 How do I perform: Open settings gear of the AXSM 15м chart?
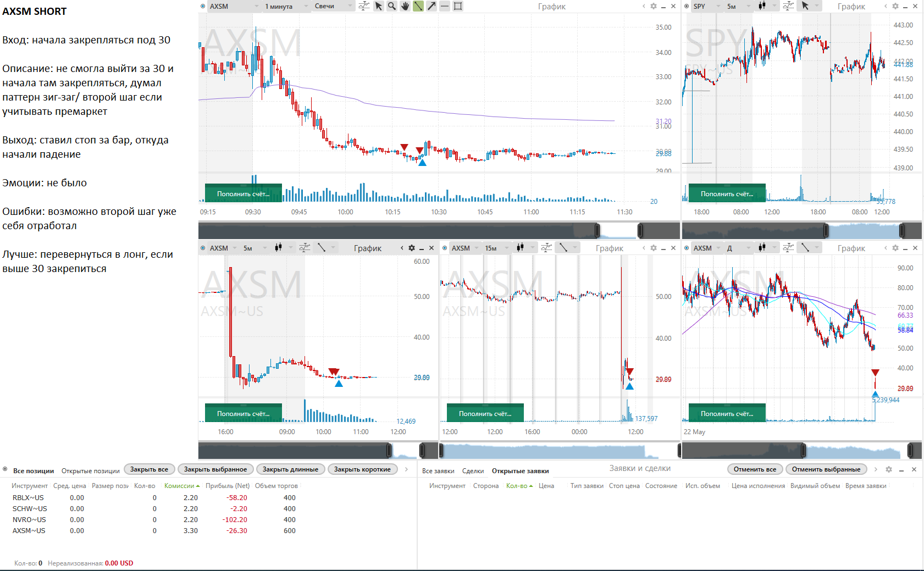pos(654,248)
